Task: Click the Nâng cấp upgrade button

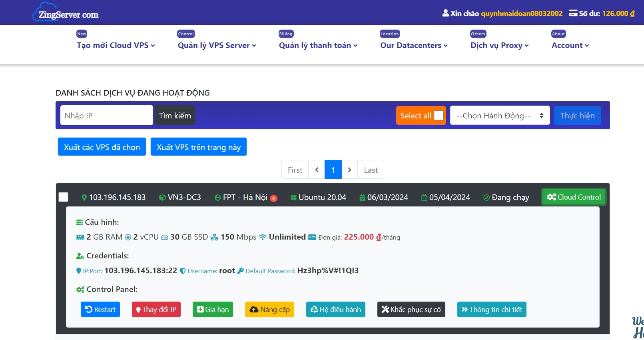Action: tap(270, 310)
